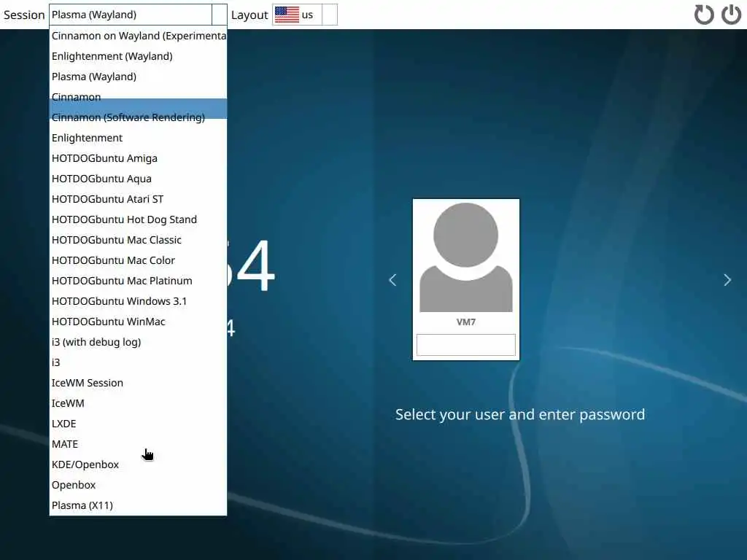Select the LXDE session

coord(138,424)
